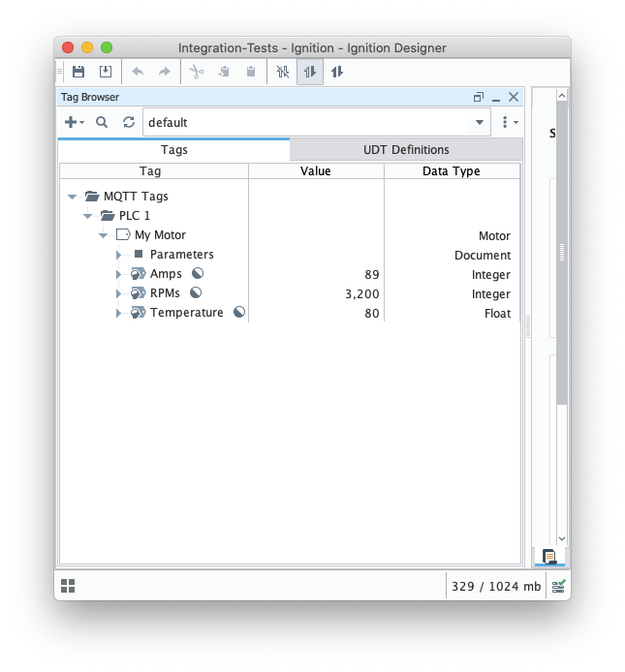Click the Redo arrow in toolbar
Image resolution: width=625 pixels, height=672 pixels.
[165, 72]
